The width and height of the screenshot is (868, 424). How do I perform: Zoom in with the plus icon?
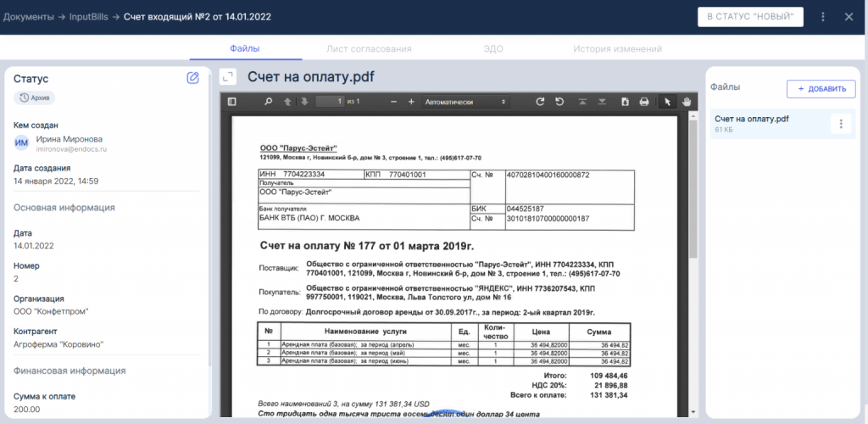pyautogui.click(x=411, y=102)
